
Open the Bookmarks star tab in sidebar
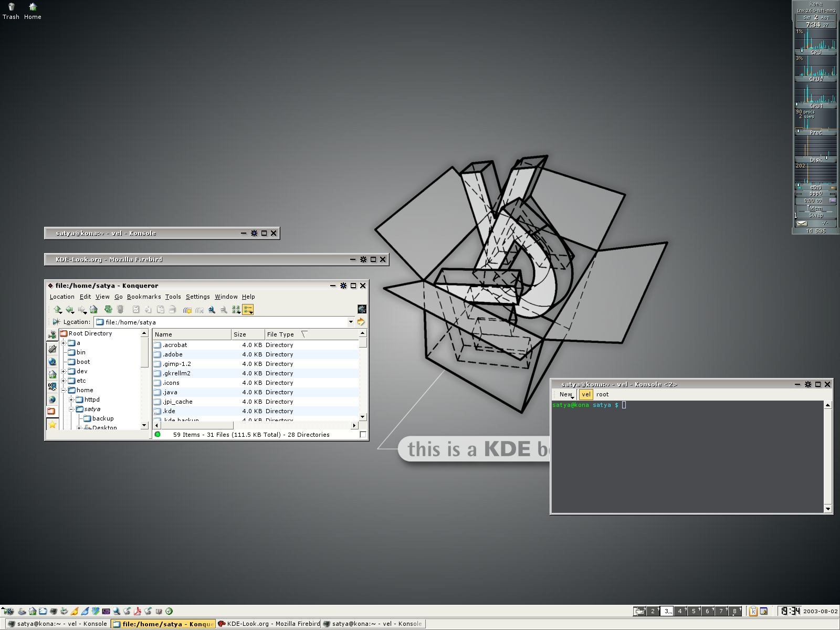(x=52, y=424)
